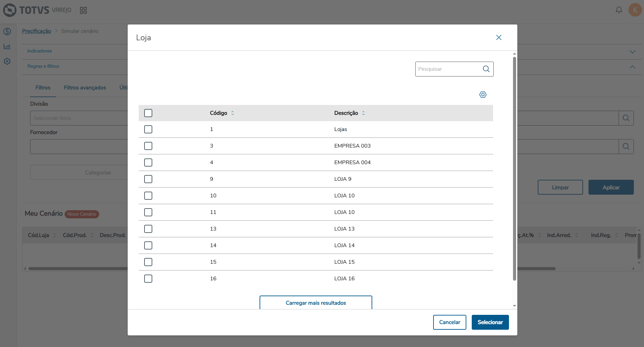This screenshot has width=644, height=347.
Task: Click the search magnifier icon in Loja dialog
Action: pyautogui.click(x=486, y=69)
